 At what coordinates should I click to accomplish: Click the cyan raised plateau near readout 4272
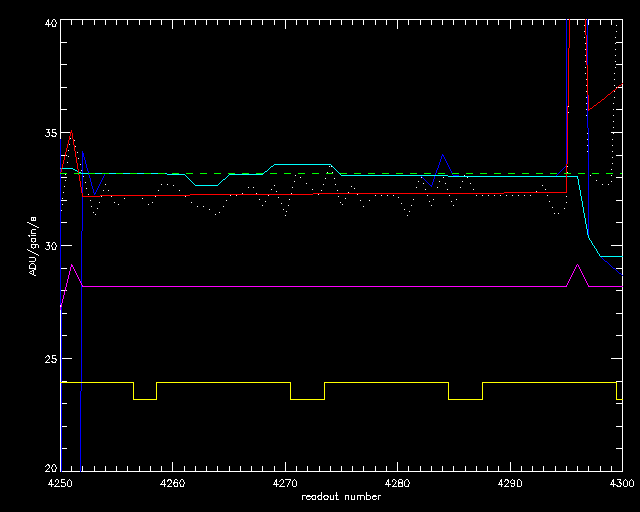[x=302, y=164]
